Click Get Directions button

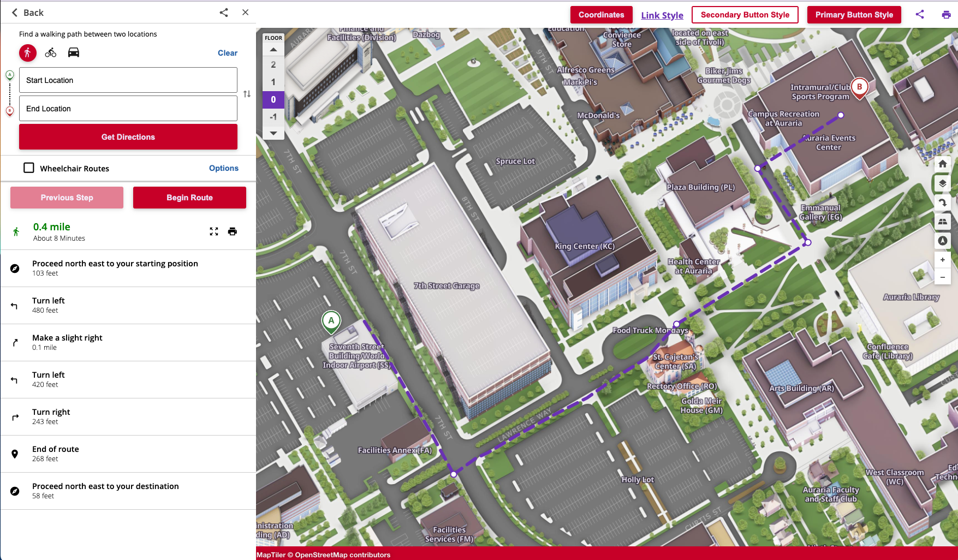coord(128,137)
